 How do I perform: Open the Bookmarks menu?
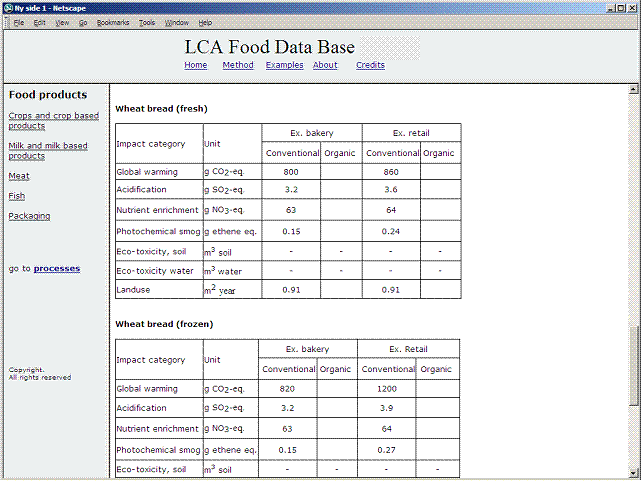click(x=113, y=23)
